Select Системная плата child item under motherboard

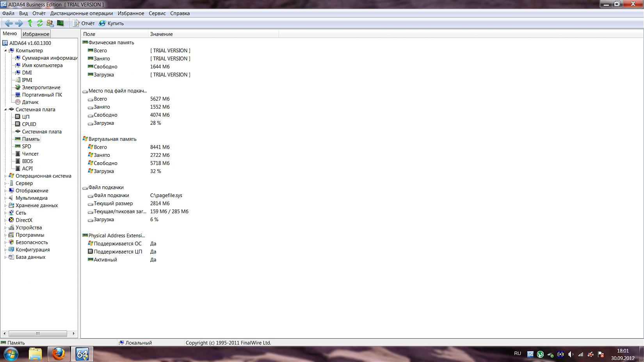42,132
